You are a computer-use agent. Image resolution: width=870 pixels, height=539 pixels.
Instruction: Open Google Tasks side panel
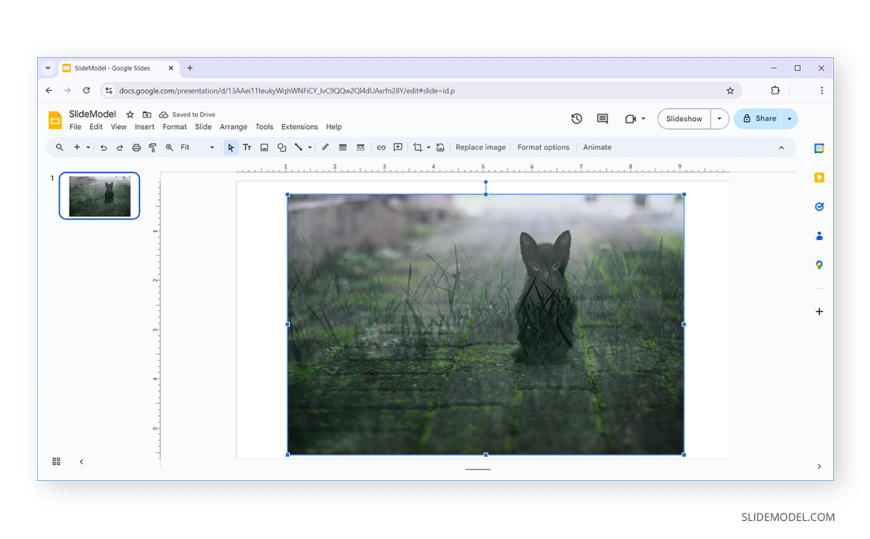(x=819, y=206)
